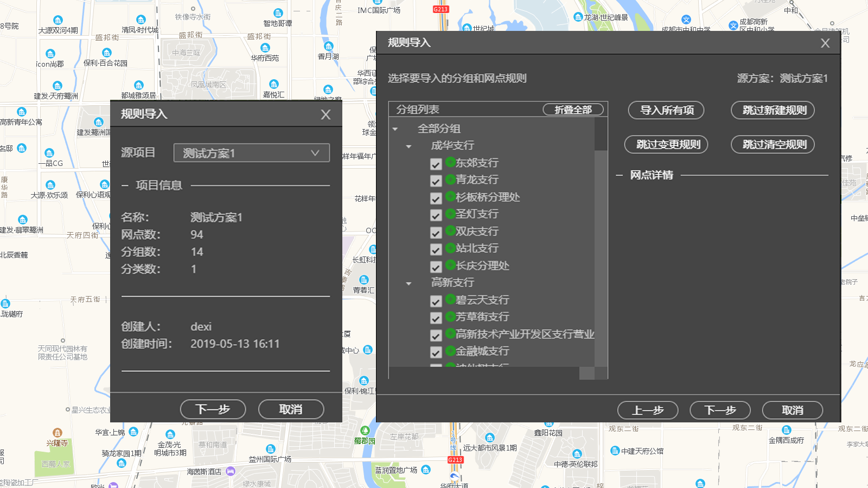Screen dimensions: 868x488
Task: Click the 嘉悦汇 map marker icon
Action: point(274,84)
